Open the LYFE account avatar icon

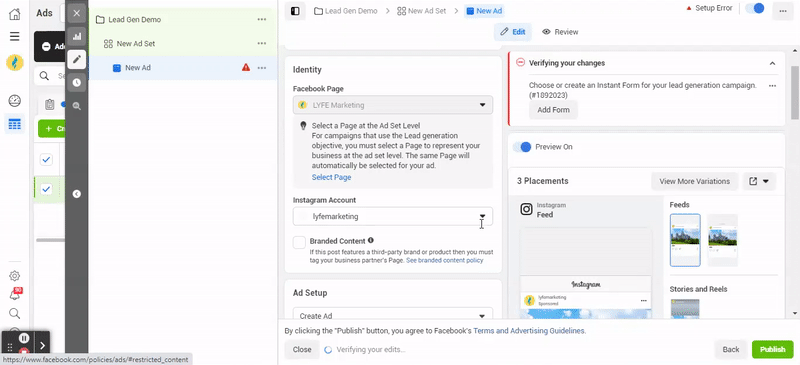pos(15,63)
